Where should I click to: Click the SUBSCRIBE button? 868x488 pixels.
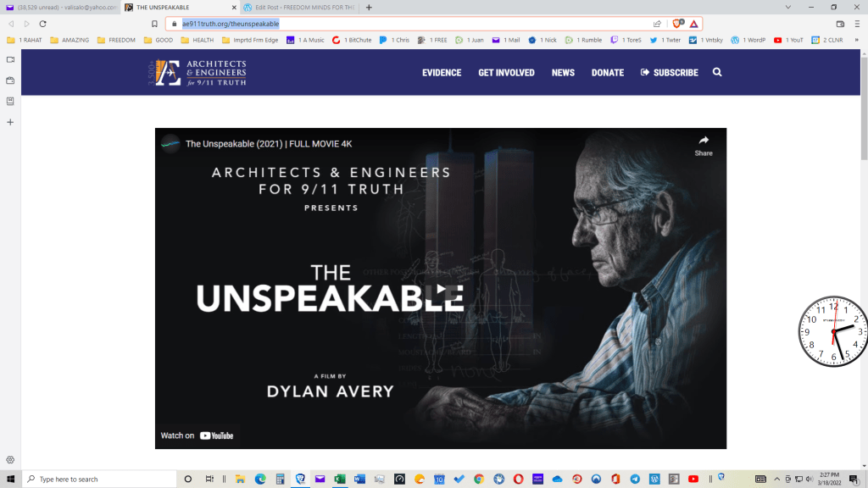pos(670,73)
